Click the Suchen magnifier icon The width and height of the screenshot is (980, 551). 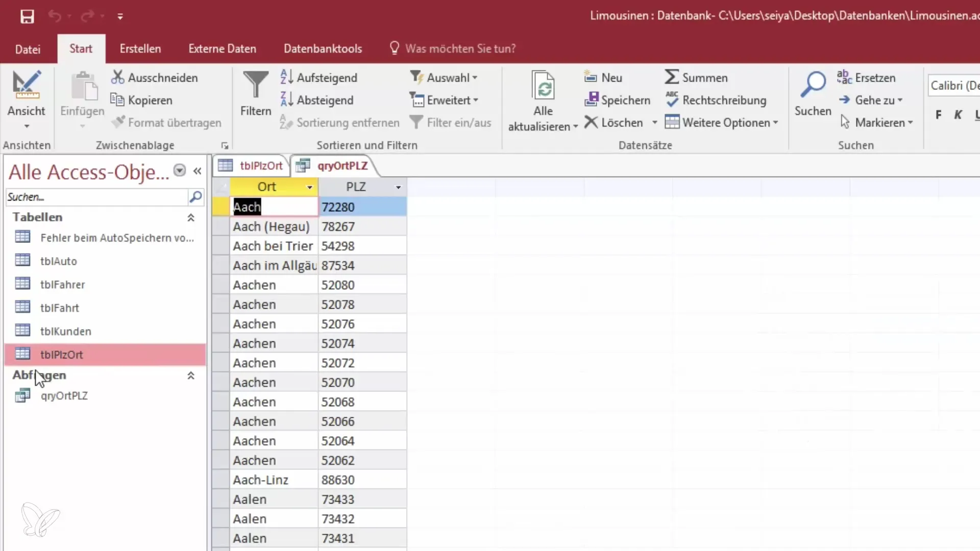pos(813,85)
